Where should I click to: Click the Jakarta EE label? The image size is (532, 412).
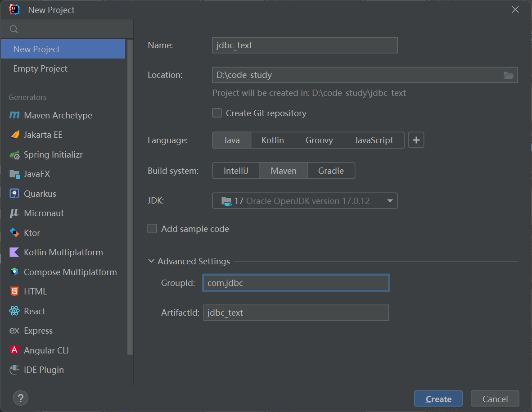[43, 135]
